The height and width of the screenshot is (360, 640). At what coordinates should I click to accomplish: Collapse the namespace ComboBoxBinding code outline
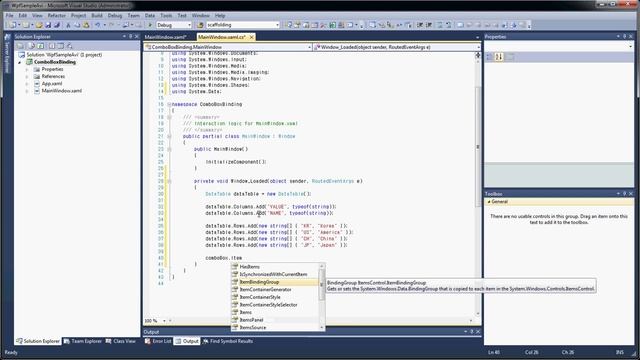tap(169, 104)
